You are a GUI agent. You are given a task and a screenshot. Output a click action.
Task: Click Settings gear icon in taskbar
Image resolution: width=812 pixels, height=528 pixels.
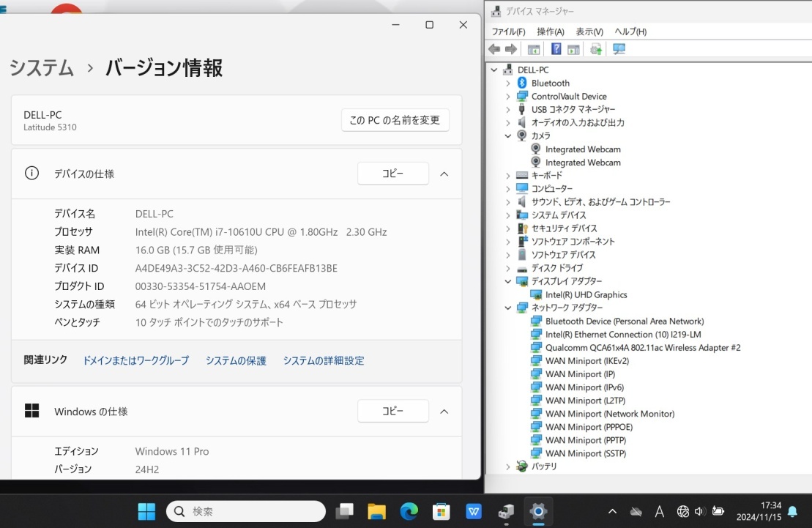click(538, 511)
